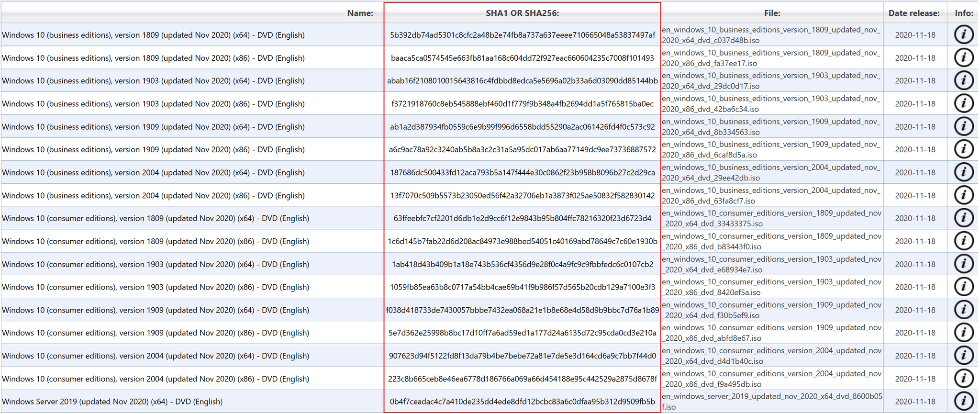Viewport: 980px width, 414px height.
Task: Select file name ending x64_dvd_c037d48b.iso
Action: 771,35
